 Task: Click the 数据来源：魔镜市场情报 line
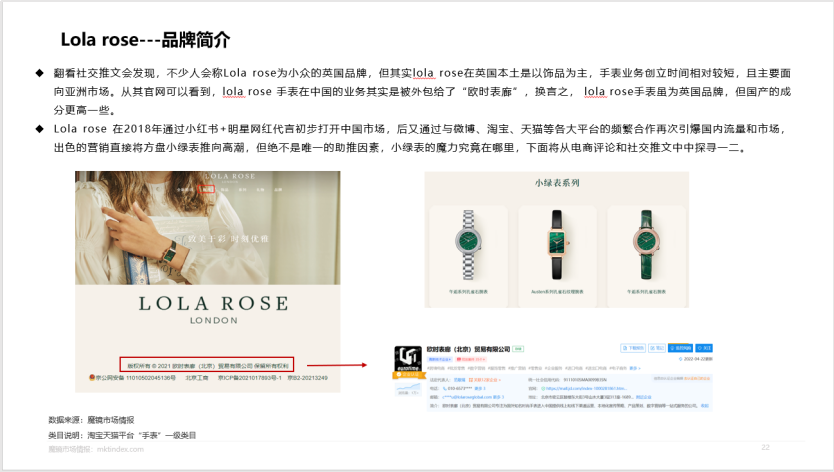pyautogui.click(x=91, y=420)
